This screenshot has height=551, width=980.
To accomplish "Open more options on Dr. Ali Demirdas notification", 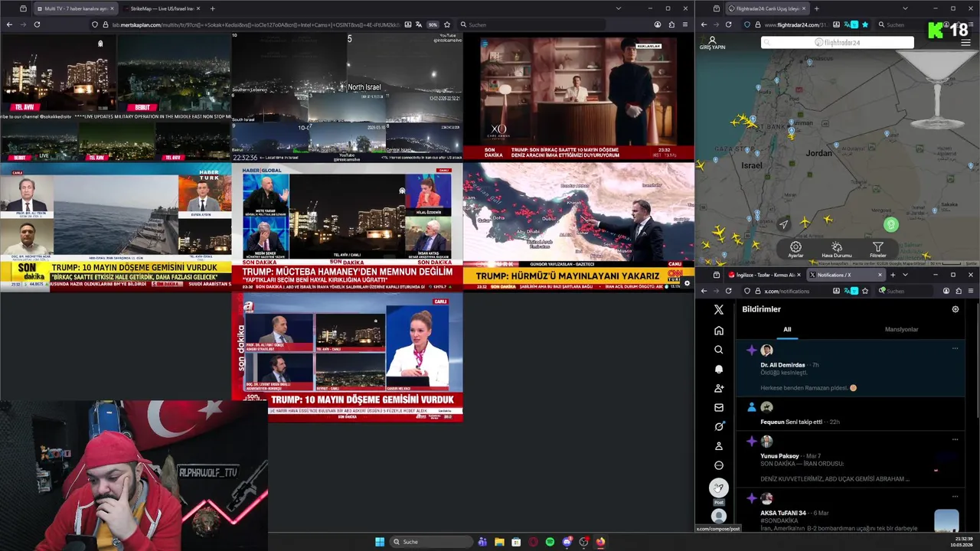I will point(955,348).
